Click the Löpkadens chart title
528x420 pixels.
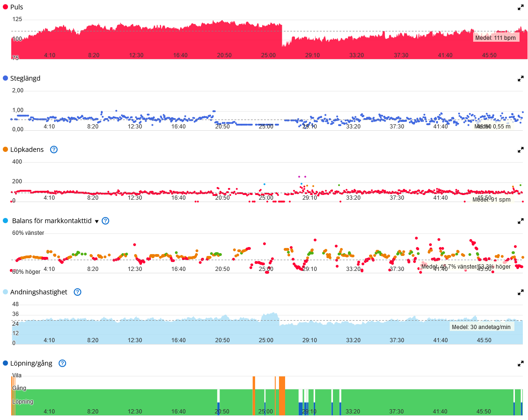pos(27,150)
